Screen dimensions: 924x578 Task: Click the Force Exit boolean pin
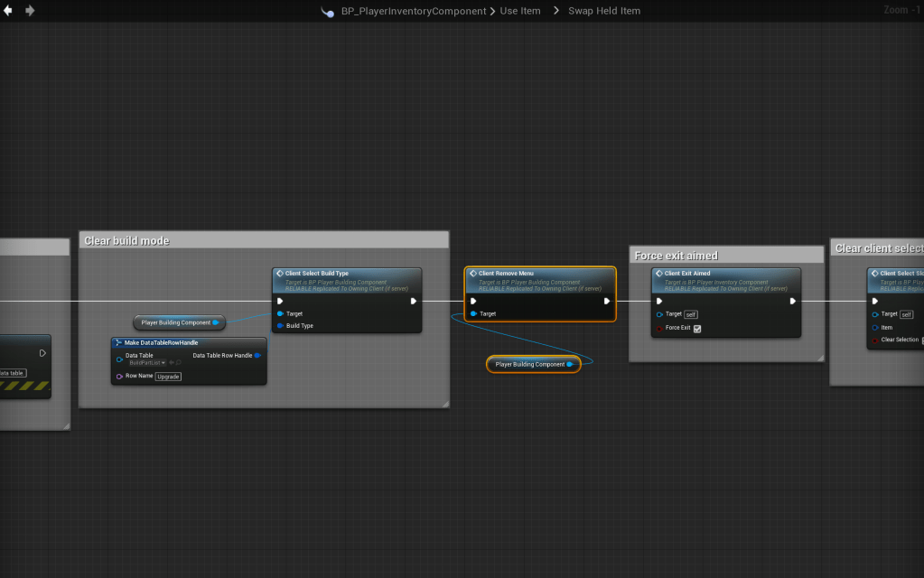[660, 328]
